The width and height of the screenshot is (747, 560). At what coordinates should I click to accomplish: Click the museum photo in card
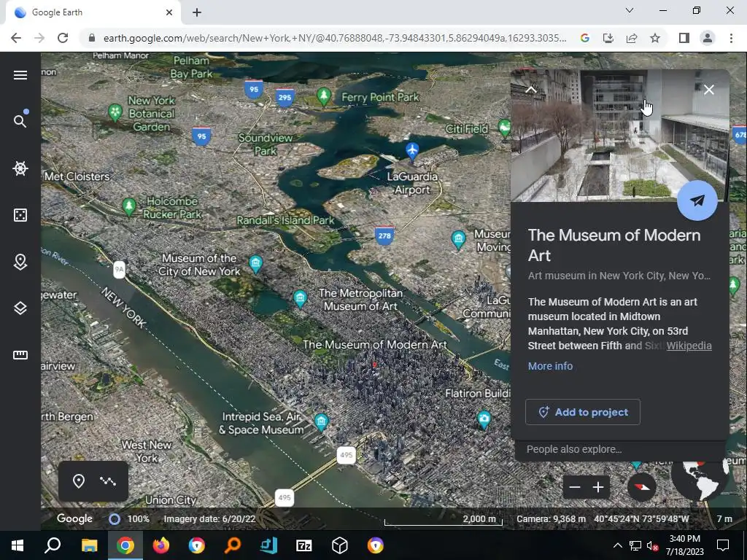[619, 136]
